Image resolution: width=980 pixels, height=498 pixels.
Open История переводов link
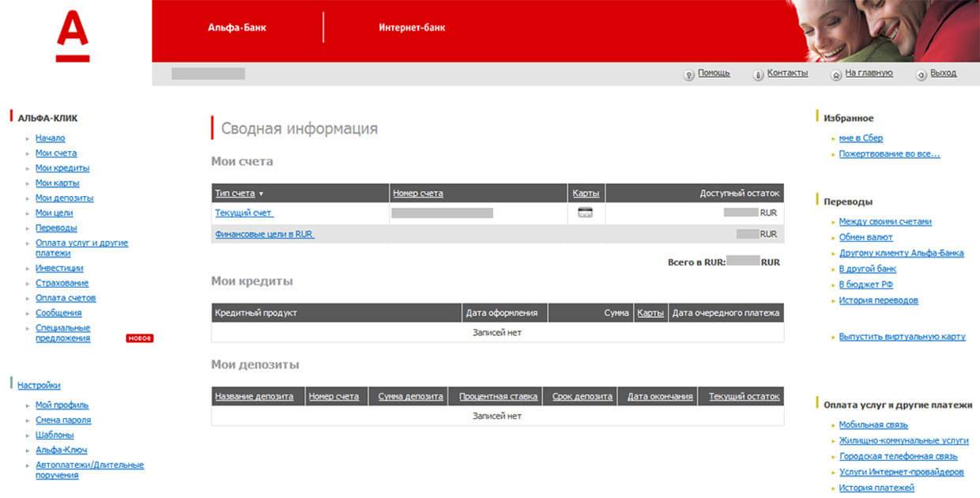point(879,300)
